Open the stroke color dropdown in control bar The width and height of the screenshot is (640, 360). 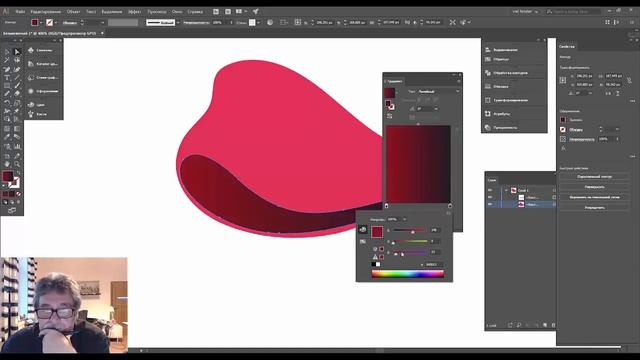[56, 23]
